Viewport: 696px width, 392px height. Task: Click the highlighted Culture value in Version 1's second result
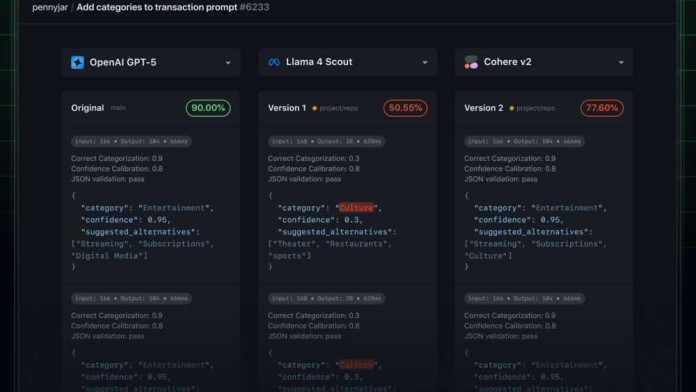point(356,365)
